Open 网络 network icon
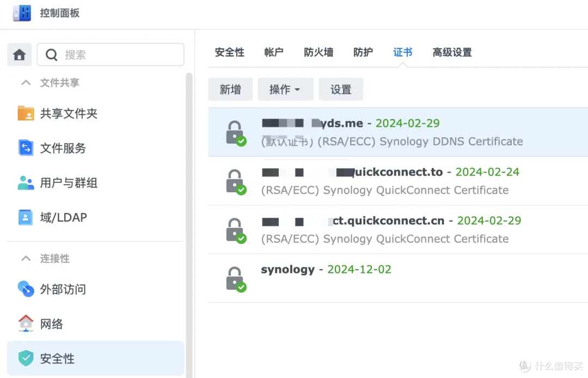The width and height of the screenshot is (588, 378). coord(26,324)
